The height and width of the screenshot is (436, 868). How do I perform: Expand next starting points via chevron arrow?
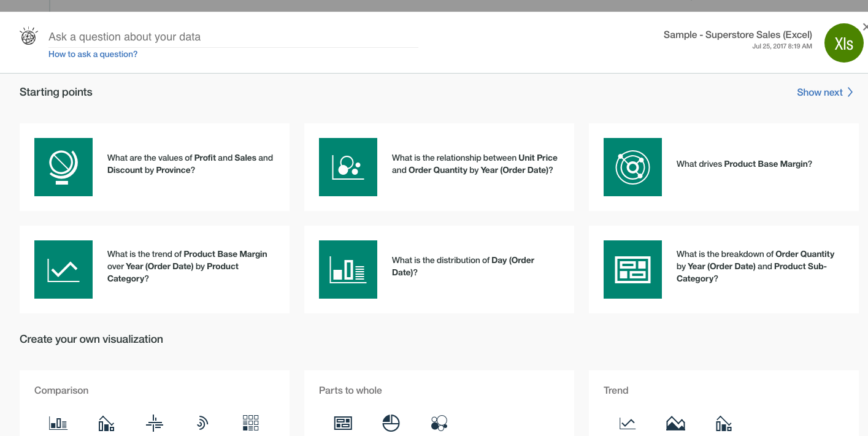point(850,92)
